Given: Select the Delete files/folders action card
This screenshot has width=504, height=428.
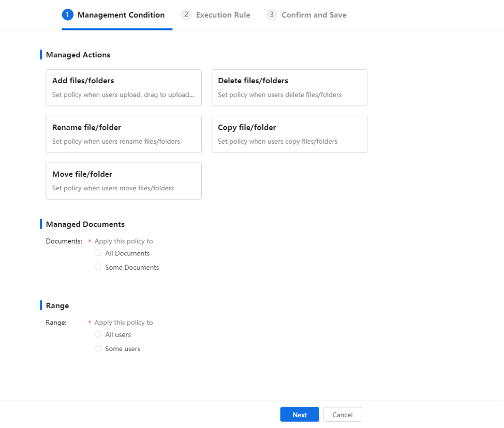Looking at the screenshot, I should click(289, 88).
